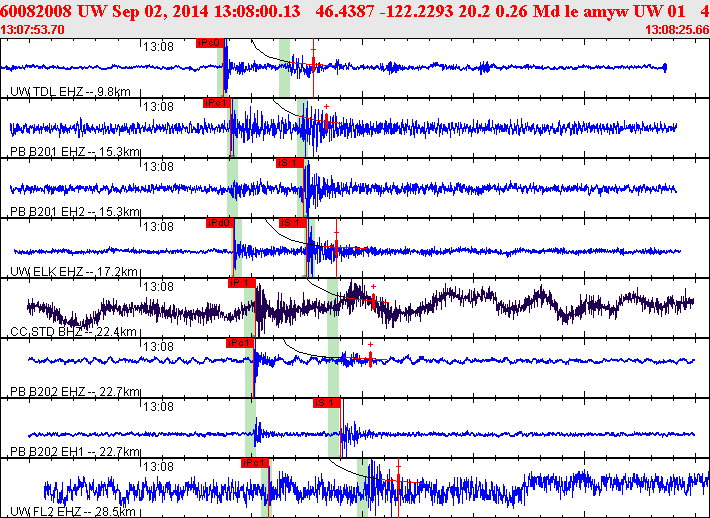The width and height of the screenshot is (710, 518).
Task: Click the P pick flag on UW TDL trace
Action: click(x=210, y=43)
